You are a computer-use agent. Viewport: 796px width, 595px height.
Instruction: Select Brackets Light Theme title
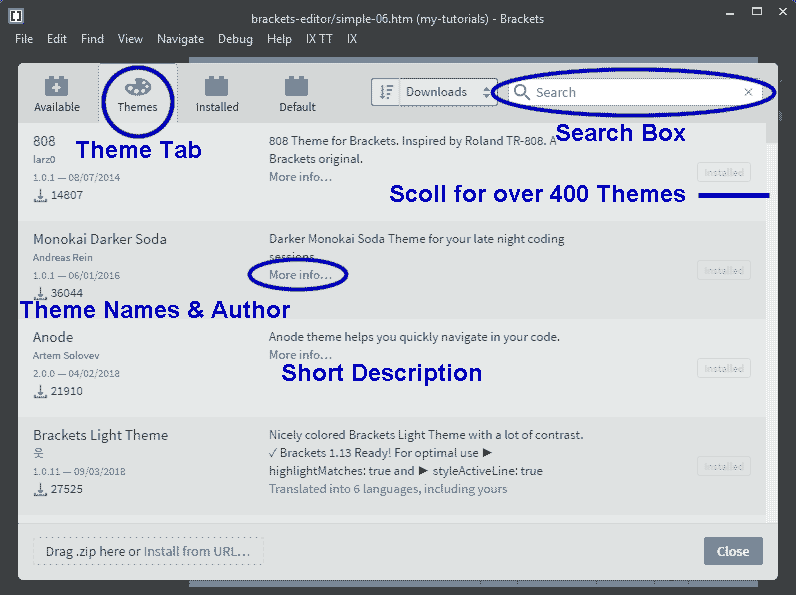pos(101,435)
